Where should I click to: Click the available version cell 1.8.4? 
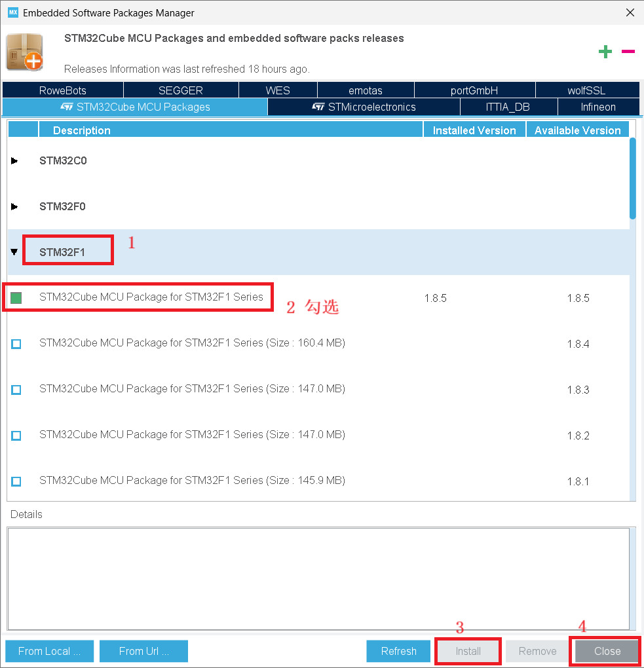(x=578, y=344)
